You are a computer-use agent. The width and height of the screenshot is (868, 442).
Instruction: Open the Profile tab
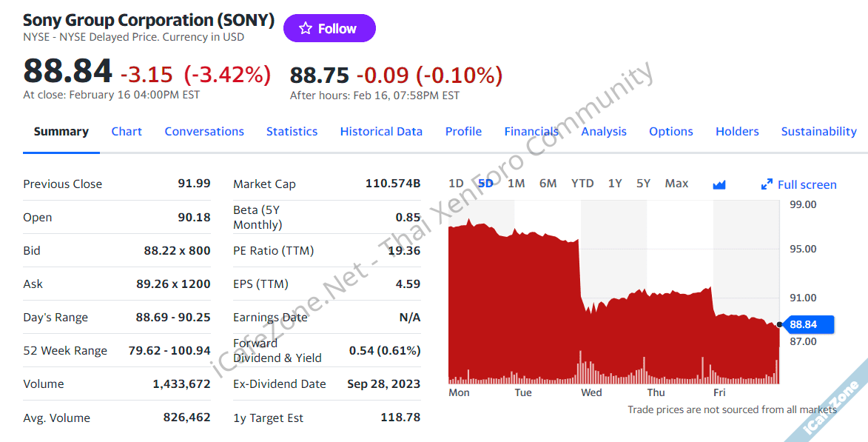(x=463, y=132)
